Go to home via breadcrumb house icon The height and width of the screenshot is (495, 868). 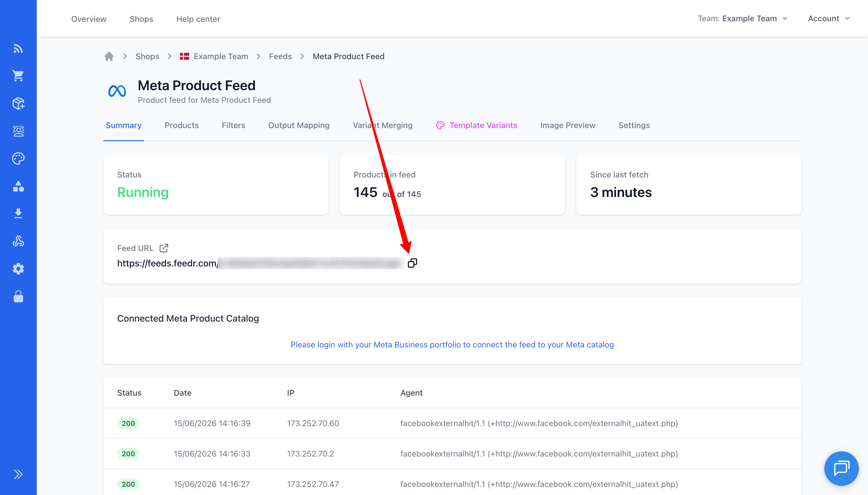click(109, 56)
